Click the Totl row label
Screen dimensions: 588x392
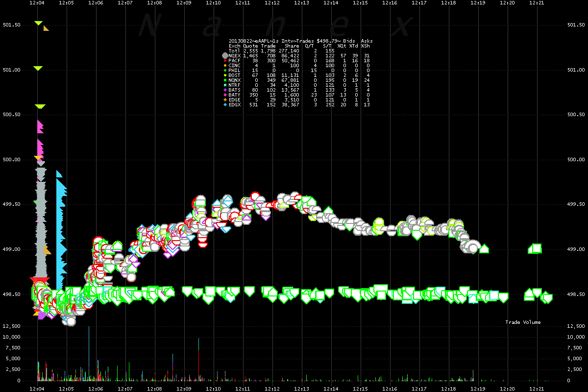pos(235,51)
